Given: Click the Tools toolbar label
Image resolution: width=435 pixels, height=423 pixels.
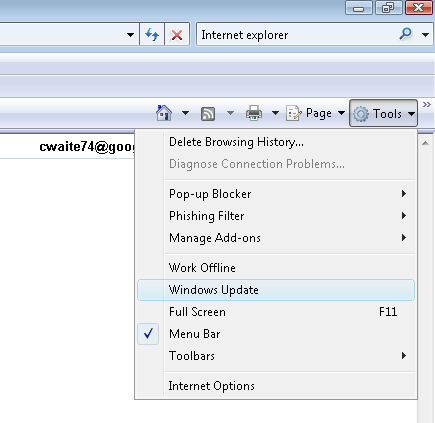Looking at the screenshot, I should [x=387, y=114].
